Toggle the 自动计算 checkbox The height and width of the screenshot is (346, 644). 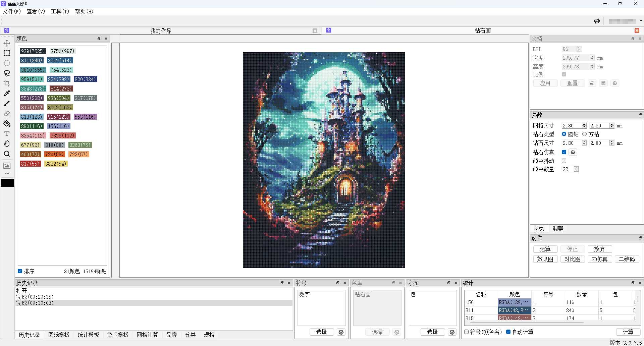pyautogui.click(x=508, y=332)
